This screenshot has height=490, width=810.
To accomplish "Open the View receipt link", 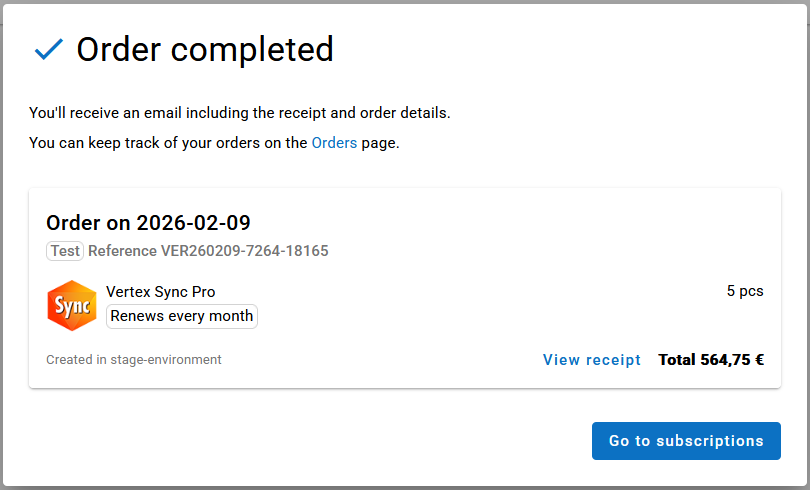I will pos(592,360).
